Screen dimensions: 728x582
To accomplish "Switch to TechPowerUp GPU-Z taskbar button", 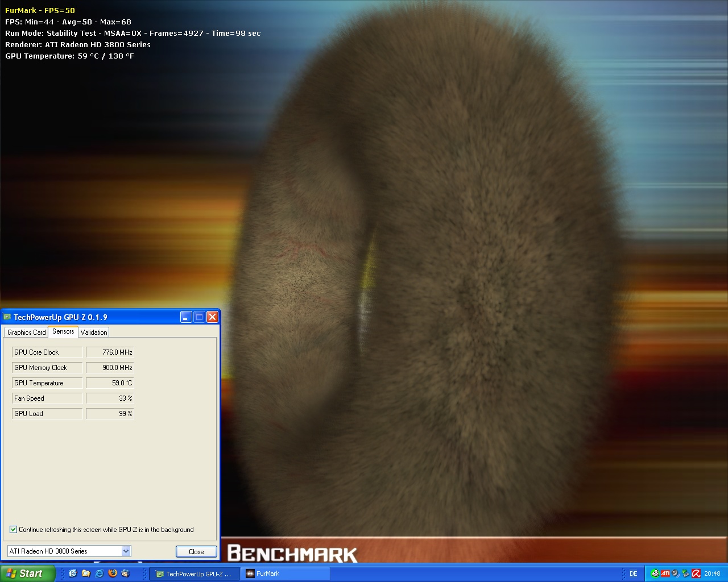I will pos(195,573).
